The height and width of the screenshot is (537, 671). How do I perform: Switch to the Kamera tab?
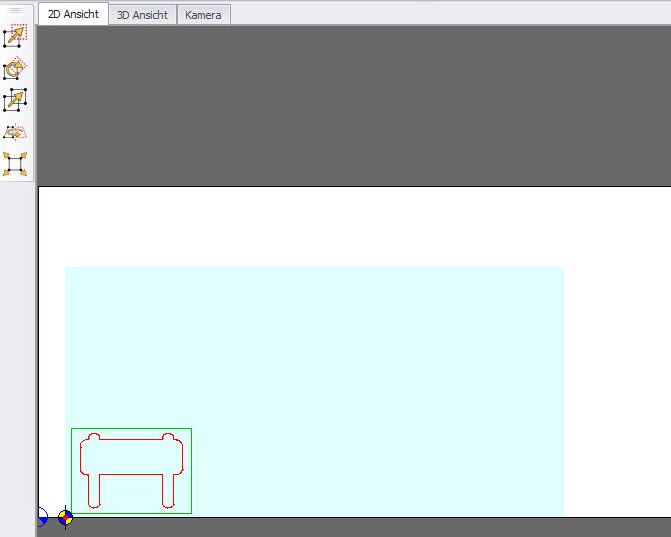coord(203,15)
